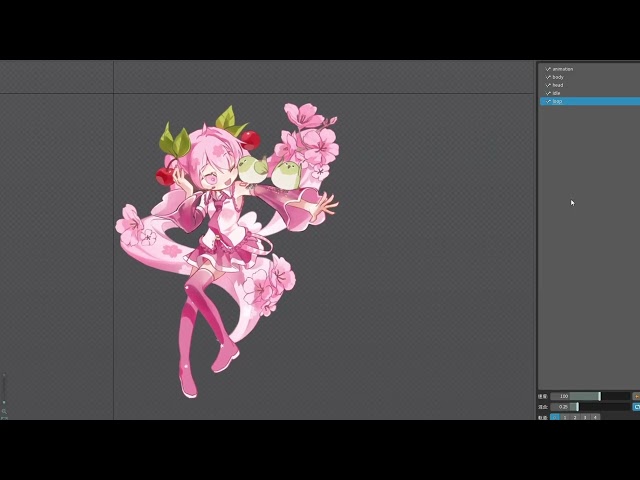The image size is (640, 480).
Task: Select track 4 button
Action: coord(595,417)
